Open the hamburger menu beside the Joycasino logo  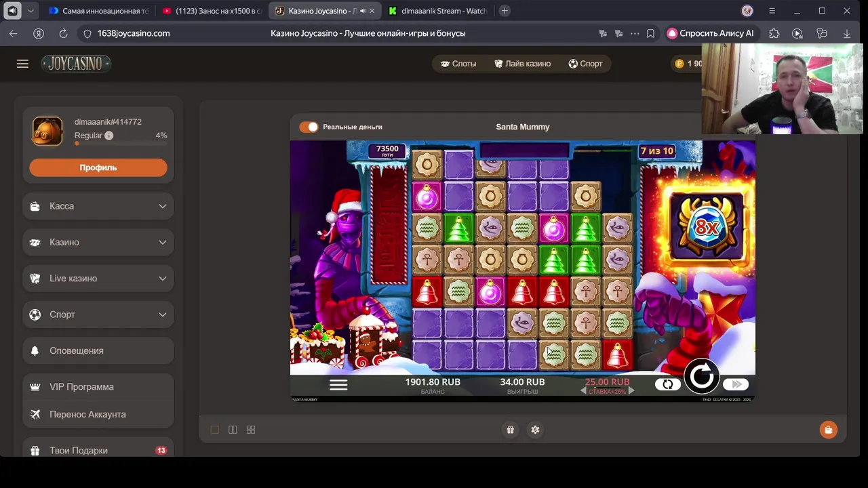22,64
